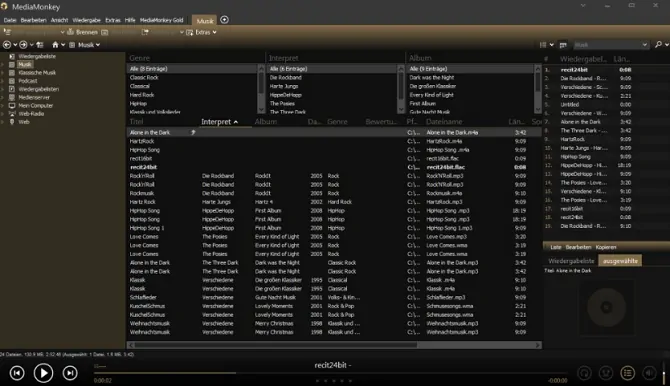This screenshot has width=670, height=386.
Task: Expand the Klassische Musik tree node
Action: coord(3,73)
